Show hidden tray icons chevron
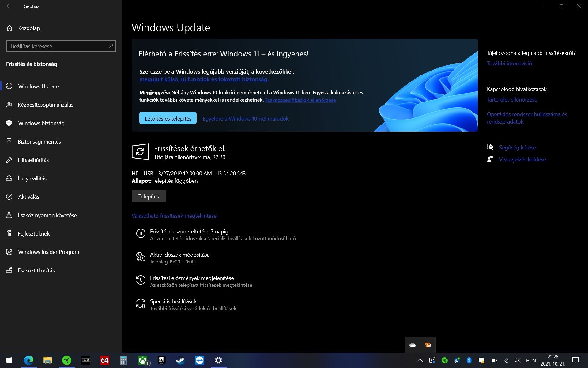 point(420,360)
